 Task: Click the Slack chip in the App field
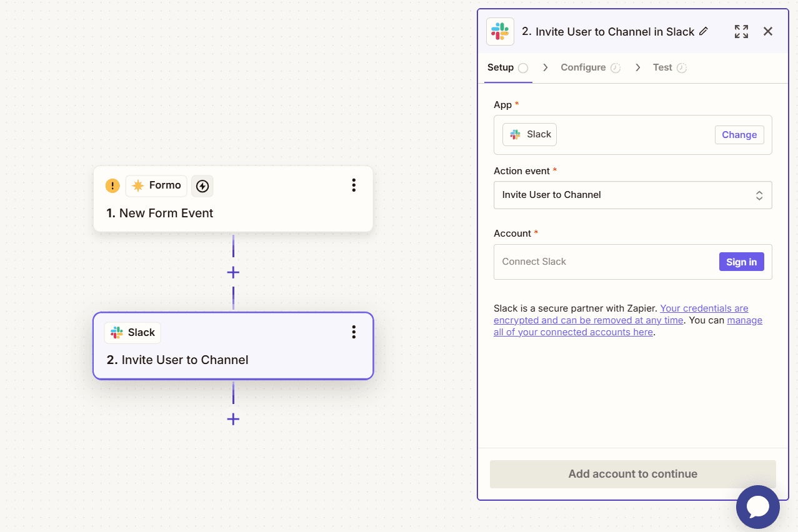(x=529, y=134)
